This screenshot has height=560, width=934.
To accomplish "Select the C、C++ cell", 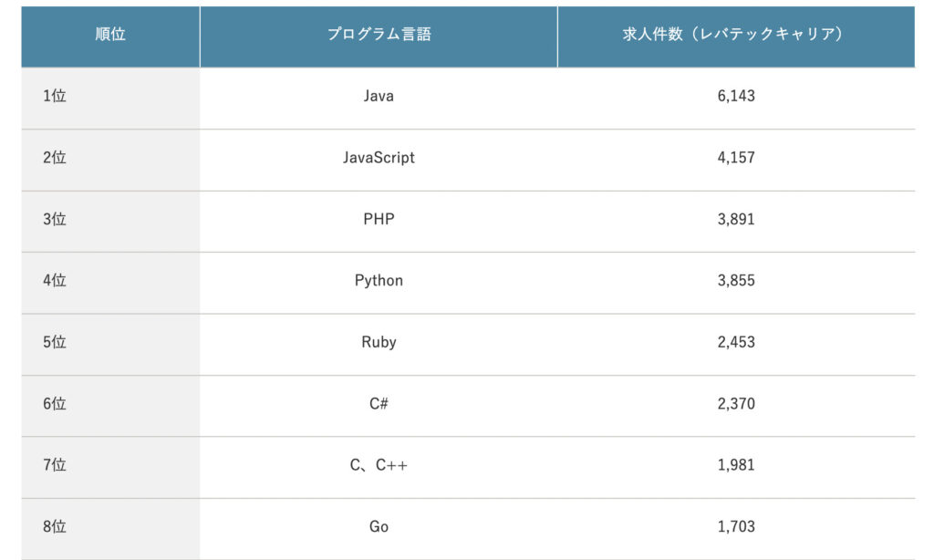I will click(x=379, y=465).
